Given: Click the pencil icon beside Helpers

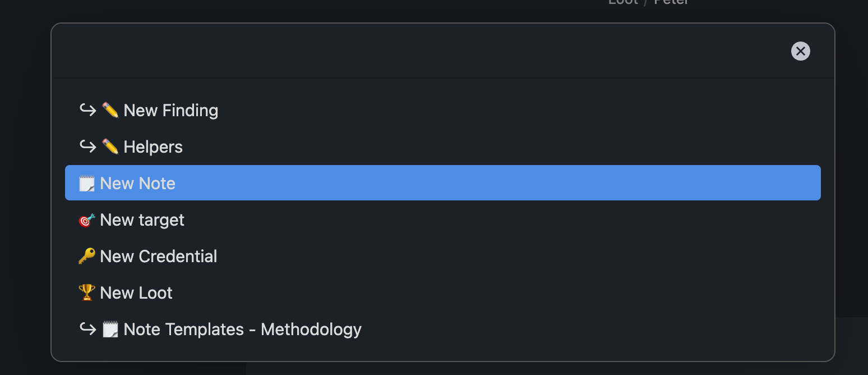Looking at the screenshot, I should click(x=110, y=147).
